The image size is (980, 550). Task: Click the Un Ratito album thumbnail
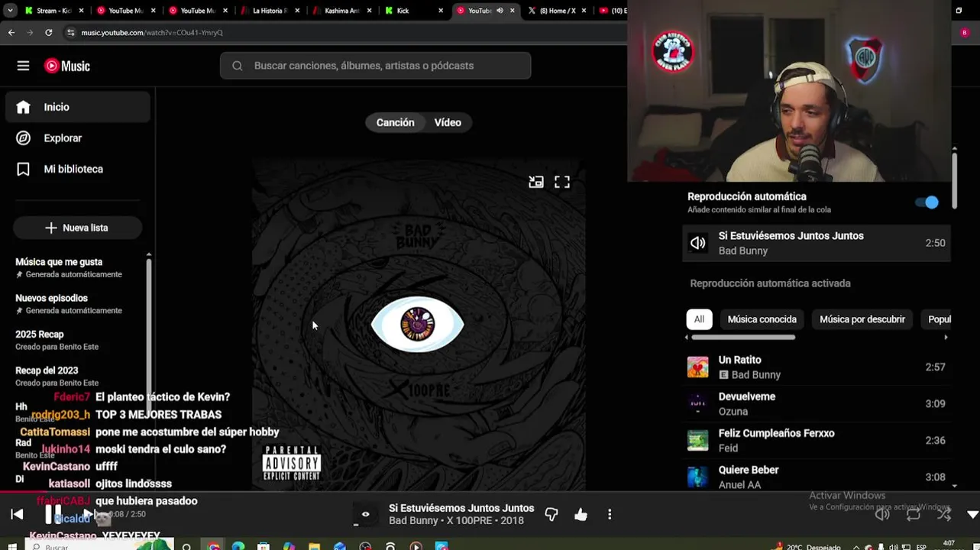(x=697, y=367)
